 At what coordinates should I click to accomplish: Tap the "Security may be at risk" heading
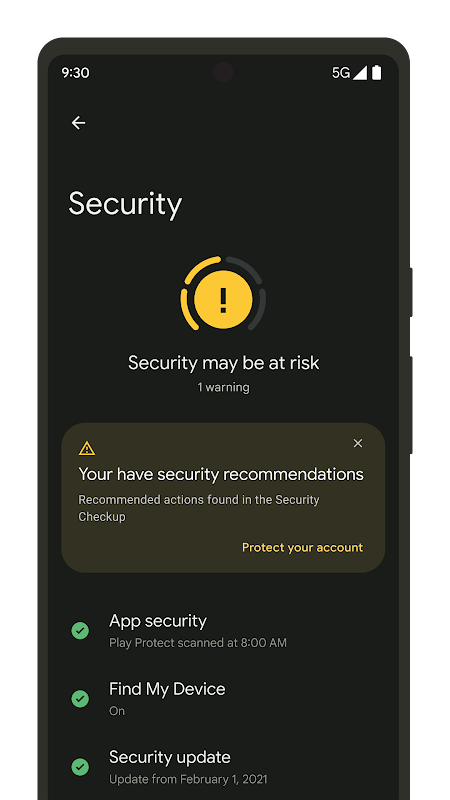pyautogui.click(x=223, y=363)
